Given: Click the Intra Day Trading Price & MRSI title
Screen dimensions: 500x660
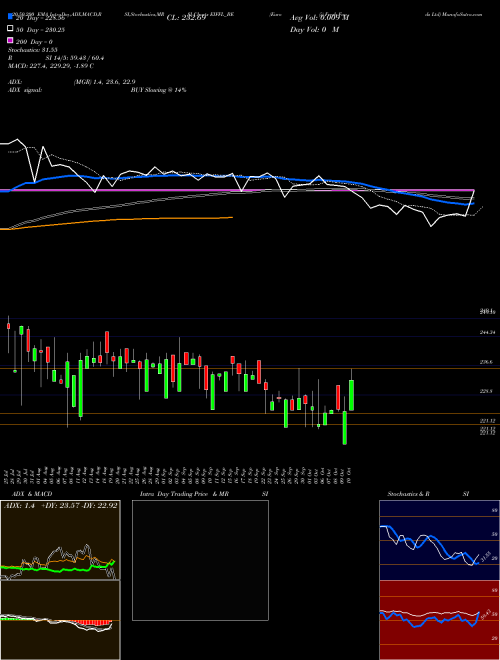Looking at the screenshot, I should (x=204, y=494).
